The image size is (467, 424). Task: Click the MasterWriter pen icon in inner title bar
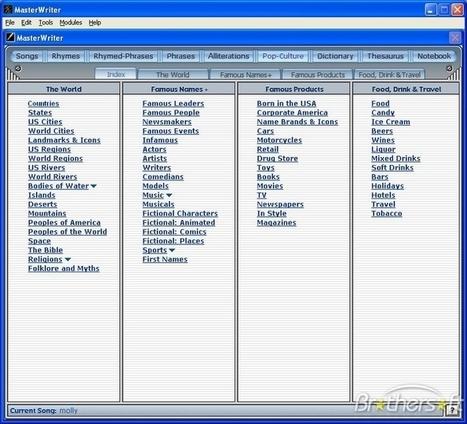[10, 37]
